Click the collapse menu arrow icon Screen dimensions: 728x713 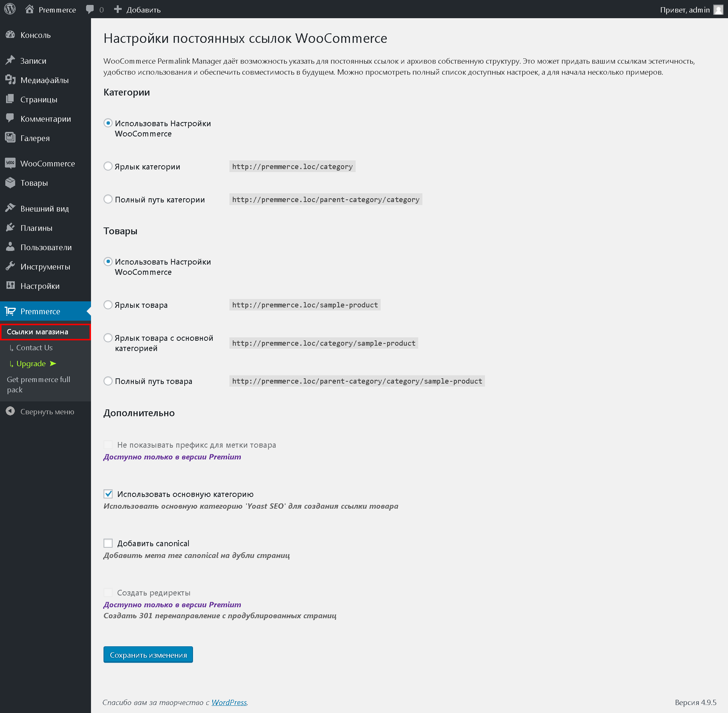point(10,411)
